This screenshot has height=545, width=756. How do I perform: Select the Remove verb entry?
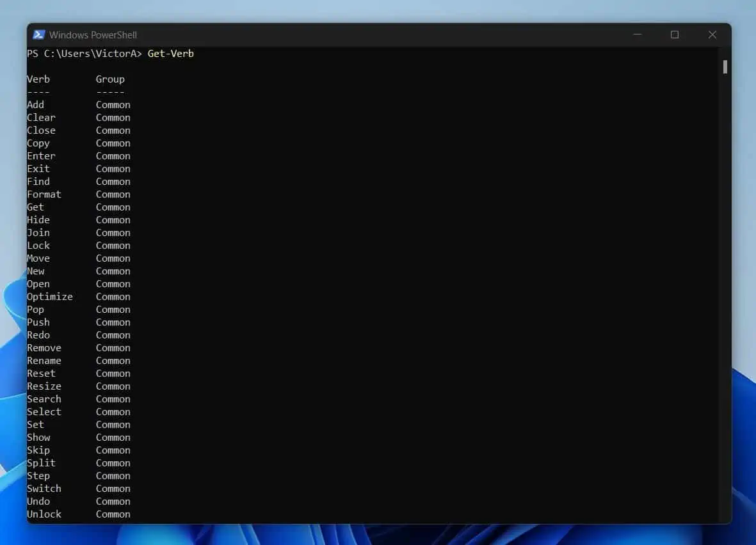[x=44, y=347]
